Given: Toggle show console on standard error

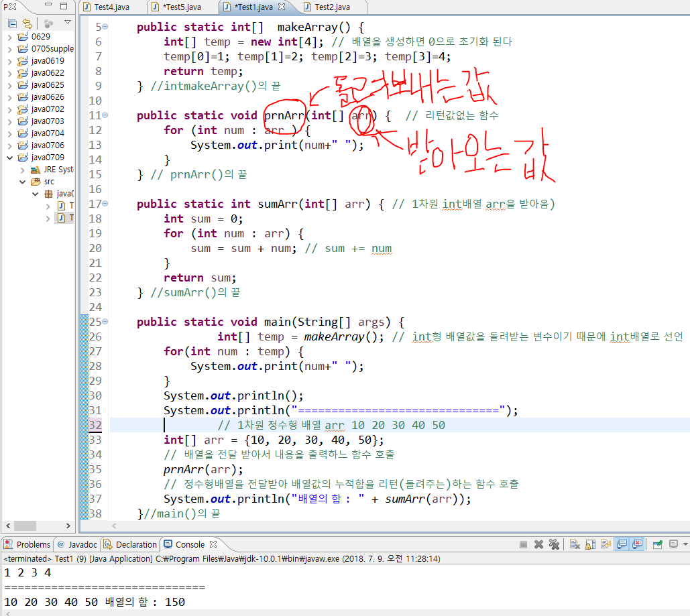Looking at the screenshot, I should (637, 544).
